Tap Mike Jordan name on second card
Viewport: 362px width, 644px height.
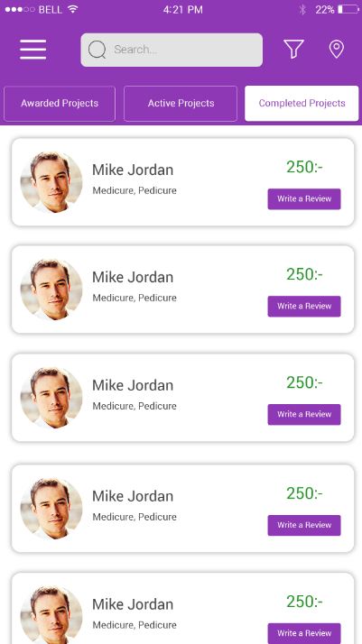[x=133, y=277]
